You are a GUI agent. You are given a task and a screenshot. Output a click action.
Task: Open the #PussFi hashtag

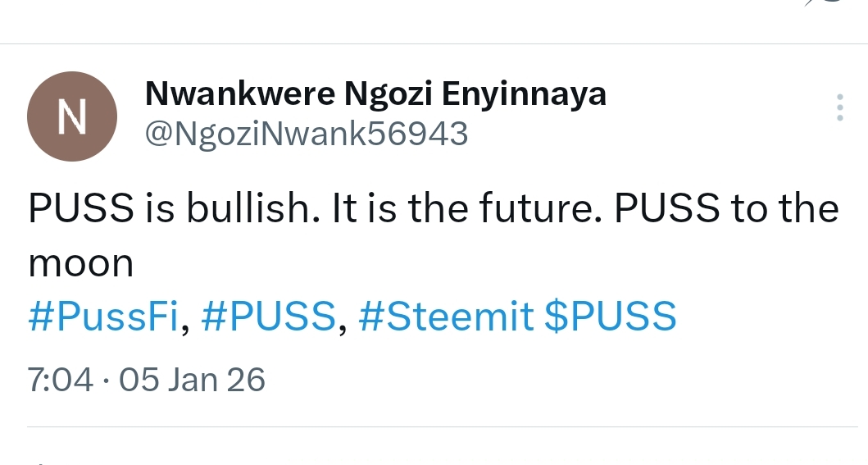(102, 317)
